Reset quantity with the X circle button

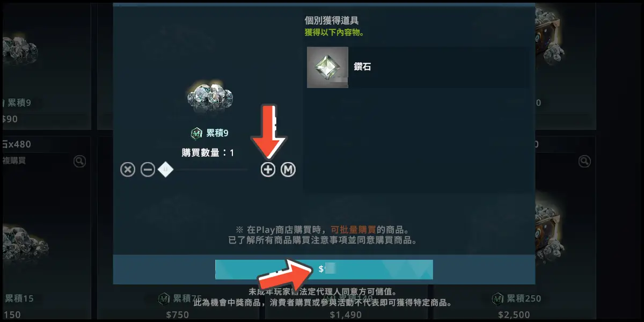point(127,170)
